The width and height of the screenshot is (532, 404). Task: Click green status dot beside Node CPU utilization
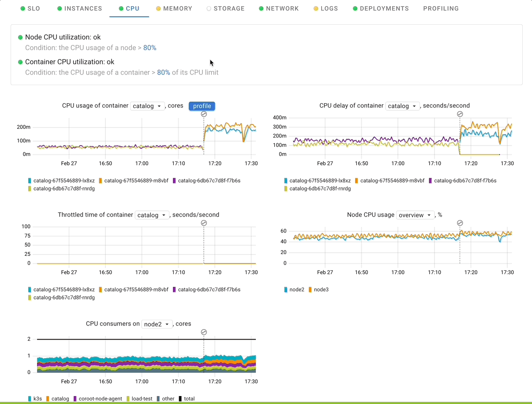[20, 37]
